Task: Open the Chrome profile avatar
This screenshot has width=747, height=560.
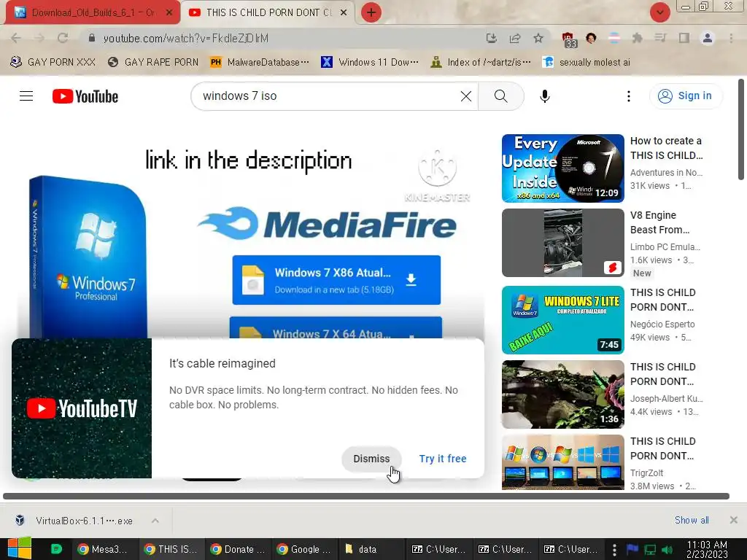Action: [708, 38]
